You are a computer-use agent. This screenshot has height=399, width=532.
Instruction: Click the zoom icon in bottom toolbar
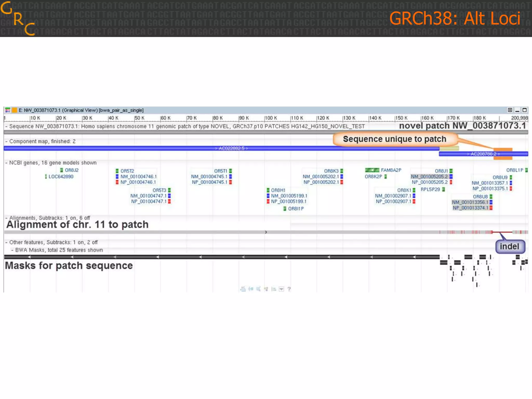coord(258,289)
